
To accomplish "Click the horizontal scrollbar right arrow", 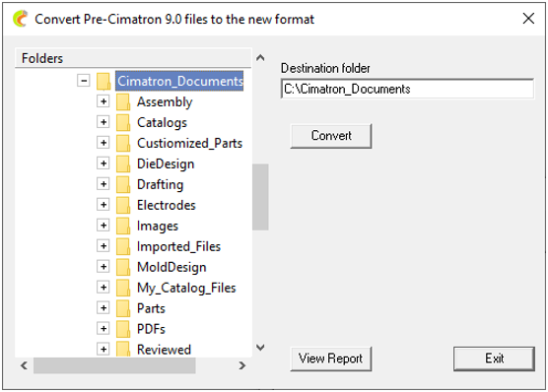I will click(x=241, y=365).
